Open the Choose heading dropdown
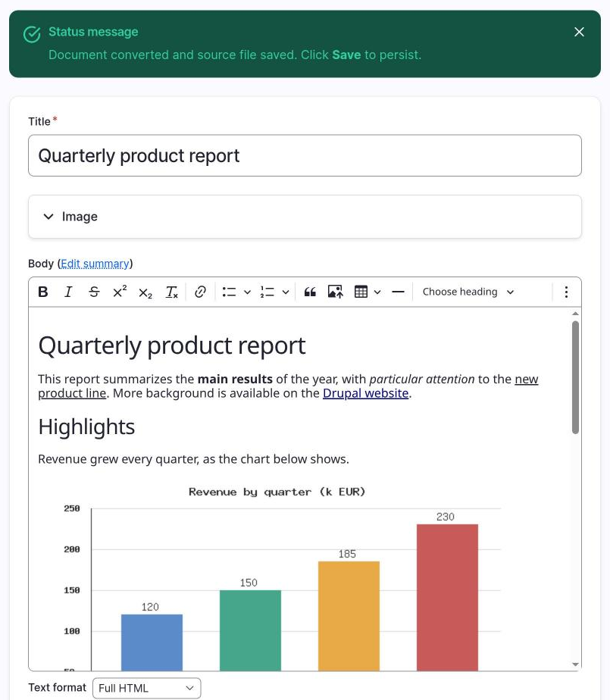Image resolution: width=610 pixels, height=700 pixels. click(468, 292)
